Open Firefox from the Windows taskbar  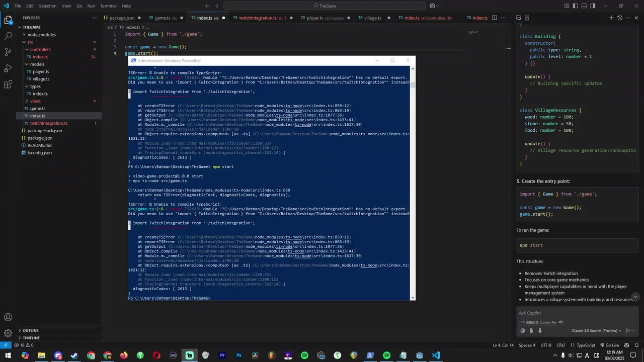click(x=124, y=355)
